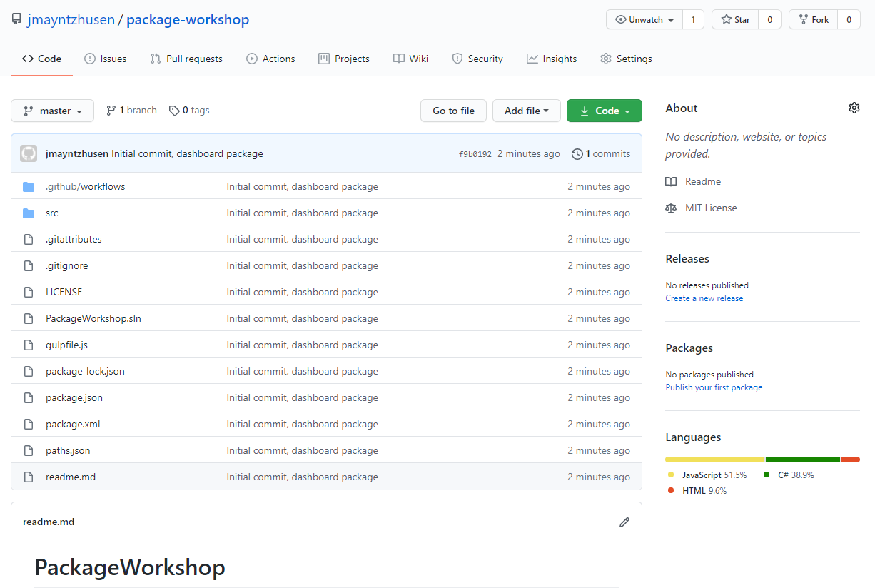Click the book icon next to Readme
The height and width of the screenshot is (588, 875).
coord(671,182)
